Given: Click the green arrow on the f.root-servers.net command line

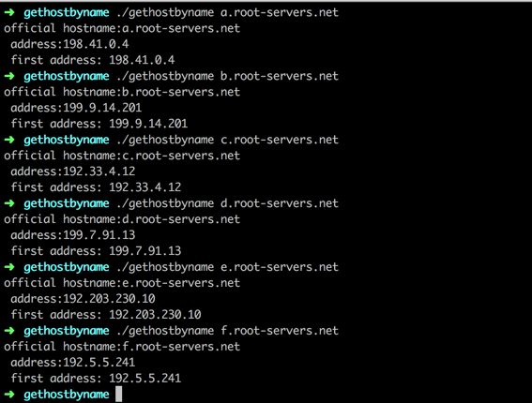Looking at the screenshot, I should [9, 331].
